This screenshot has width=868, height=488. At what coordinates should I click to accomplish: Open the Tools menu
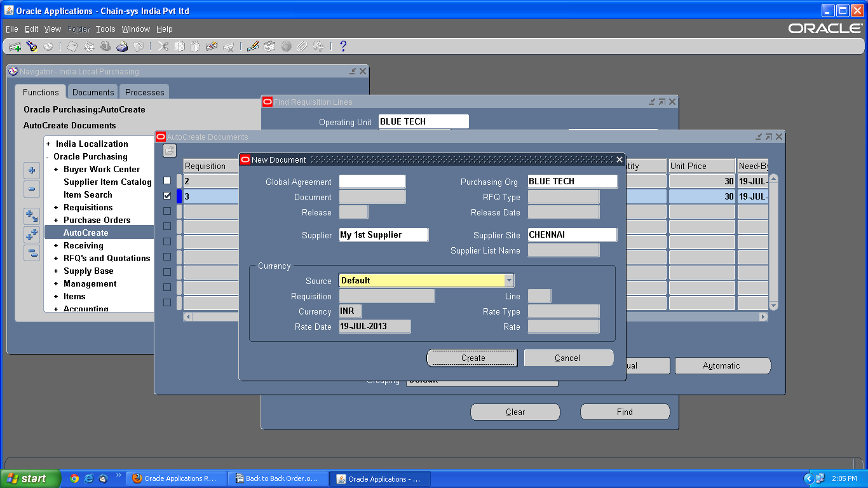[105, 29]
